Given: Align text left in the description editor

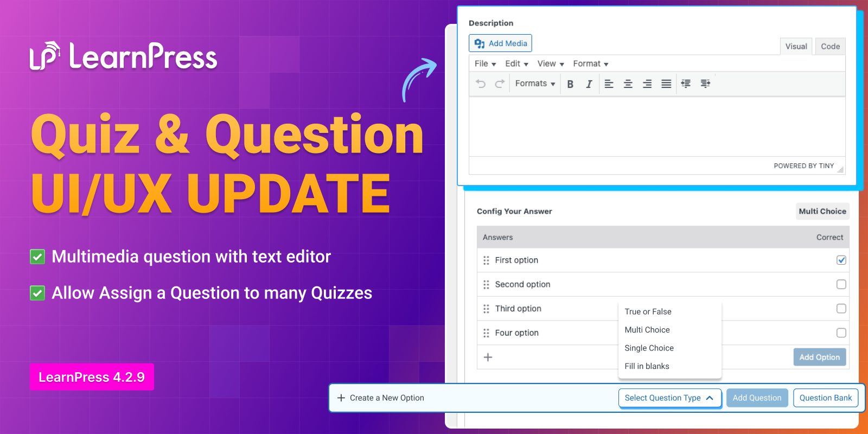Looking at the screenshot, I should point(609,84).
